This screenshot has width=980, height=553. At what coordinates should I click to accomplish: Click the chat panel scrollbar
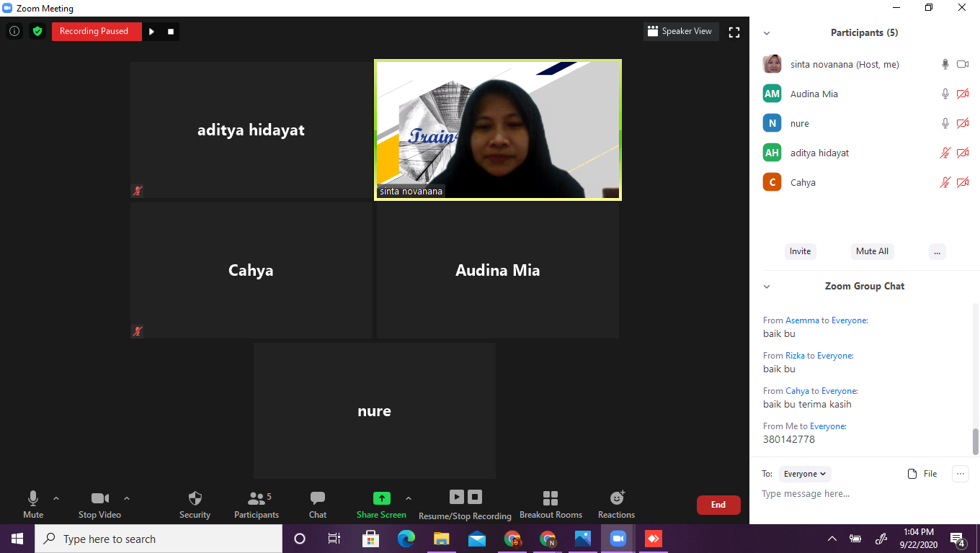click(x=976, y=441)
